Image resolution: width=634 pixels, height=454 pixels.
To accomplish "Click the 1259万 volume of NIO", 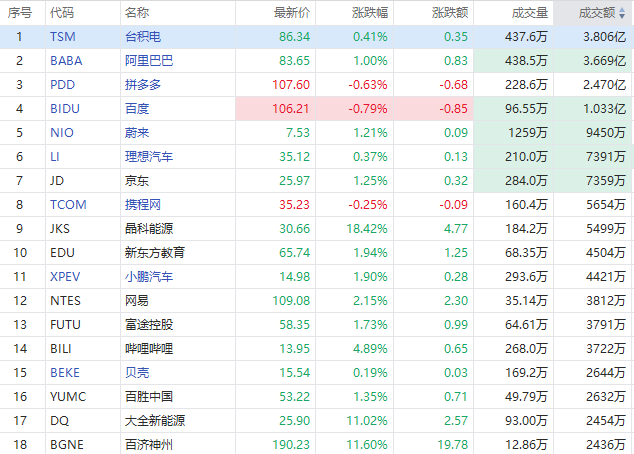I will coord(528,133).
